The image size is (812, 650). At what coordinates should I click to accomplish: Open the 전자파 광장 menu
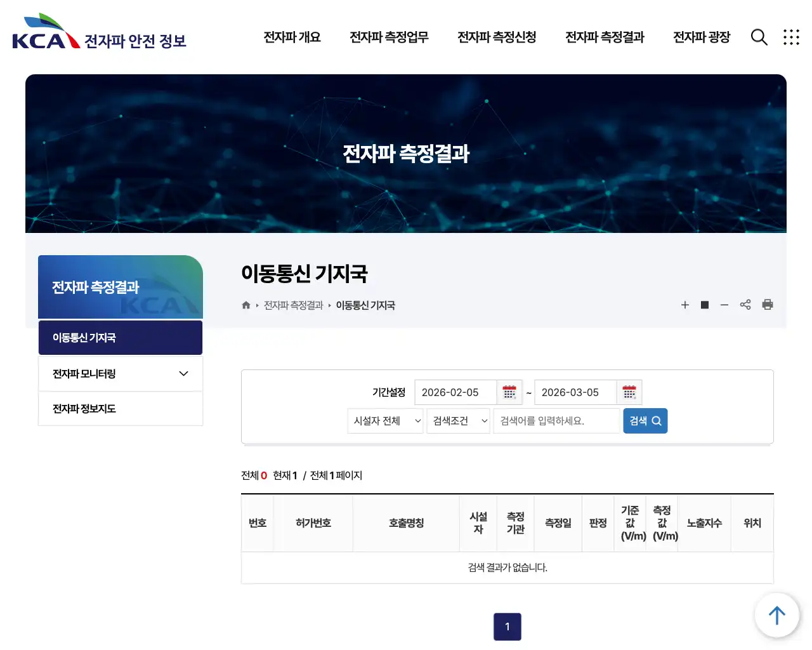coord(701,37)
